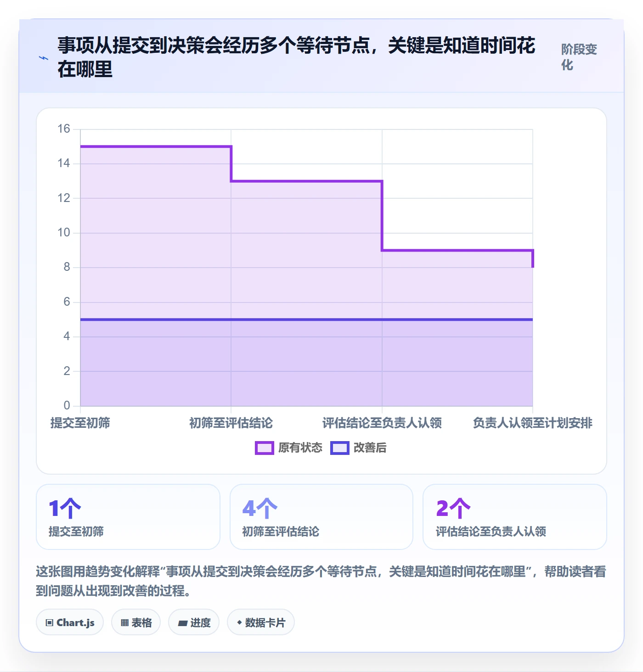
Task: Click the 4个 value in second card
Action: [260, 509]
